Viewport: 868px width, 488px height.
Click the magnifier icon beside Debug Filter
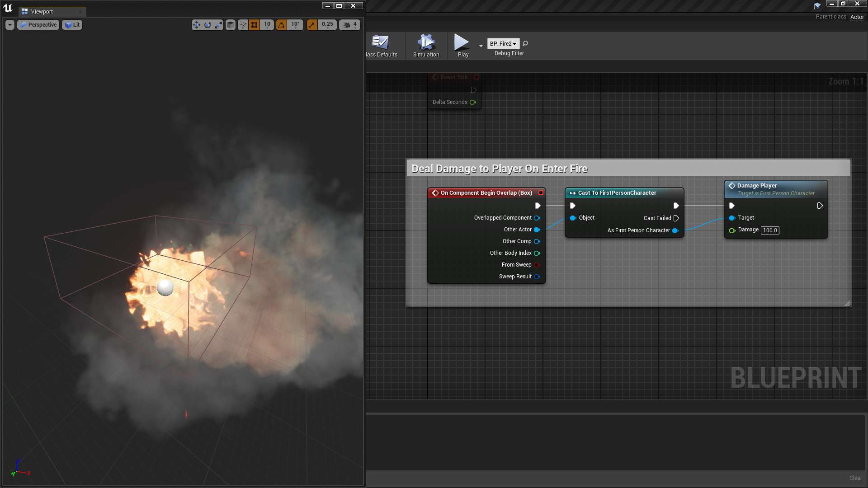525,43
